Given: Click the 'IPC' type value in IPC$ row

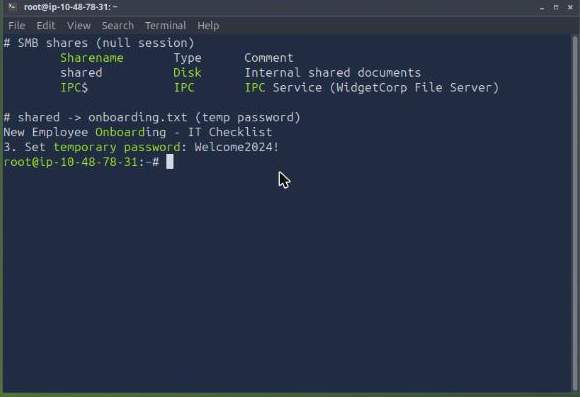Looking at the screenshot, I should click(x=184, y=88).
